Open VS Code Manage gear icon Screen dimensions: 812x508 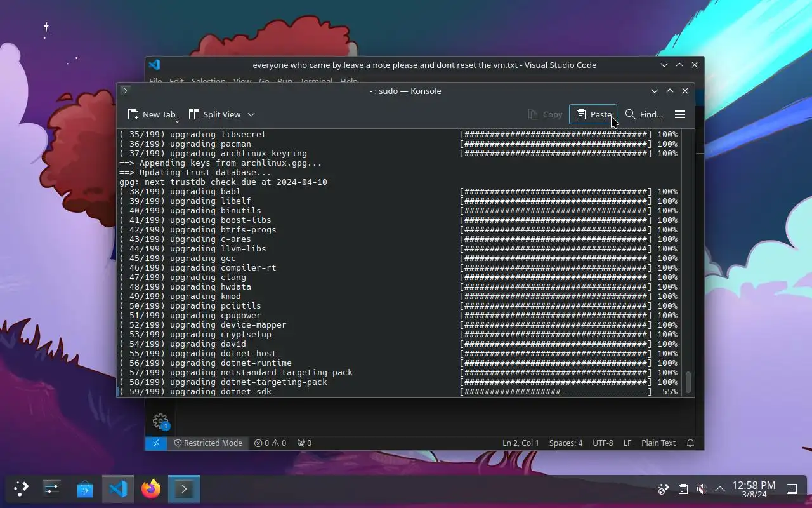[160, 421]
